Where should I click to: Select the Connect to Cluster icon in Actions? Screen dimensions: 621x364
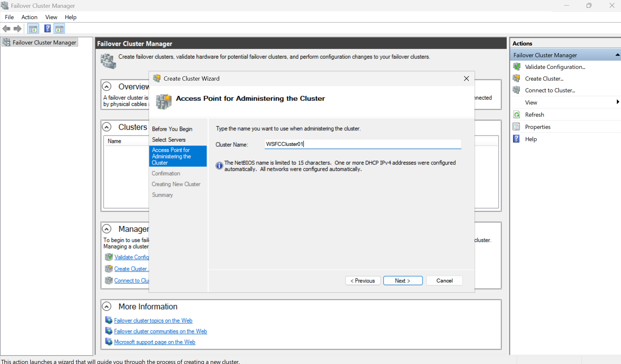(x=517, y=90)
